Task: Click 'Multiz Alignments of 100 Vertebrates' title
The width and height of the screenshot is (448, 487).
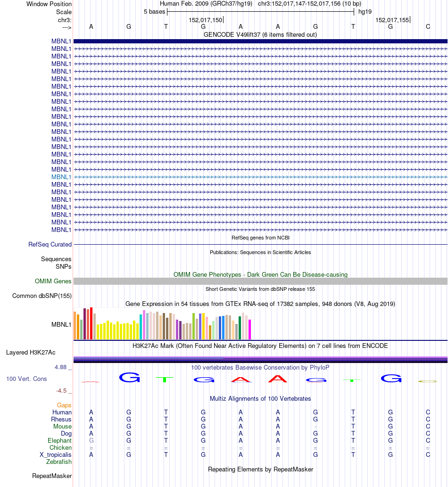Action: pos(260,398)
